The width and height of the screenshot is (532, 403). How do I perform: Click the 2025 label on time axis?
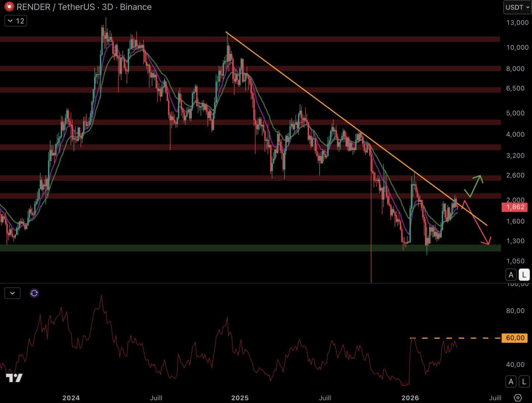pyautogui.click(x=240, y=398)
